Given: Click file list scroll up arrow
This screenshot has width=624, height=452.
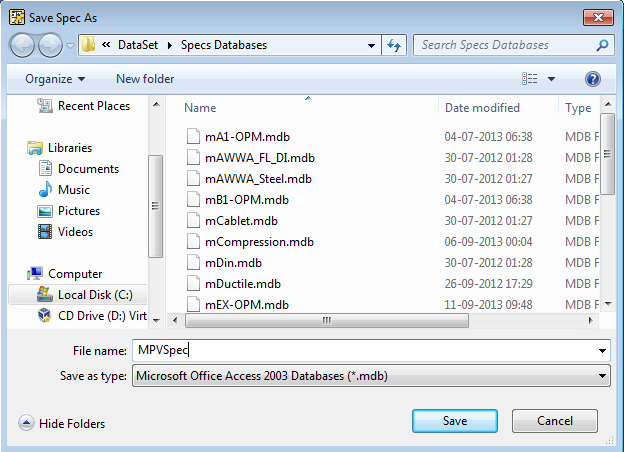Looking at the screenshot, I should [x=608, y=104].
